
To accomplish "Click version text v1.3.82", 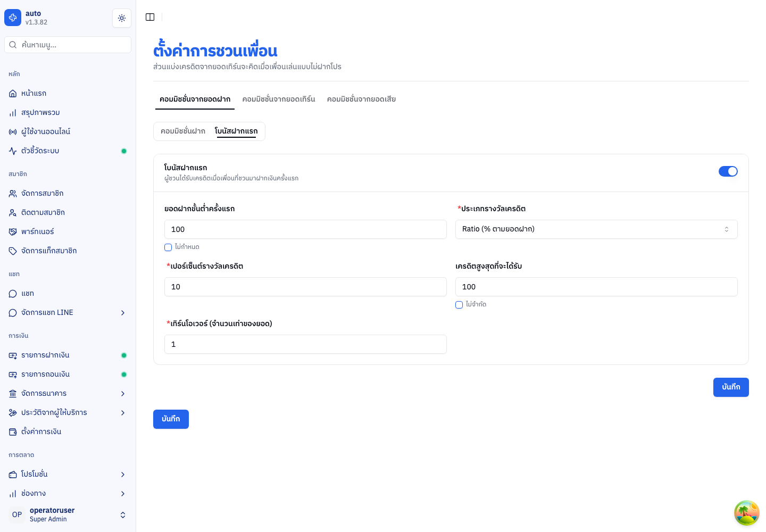I will coord(36,22).
